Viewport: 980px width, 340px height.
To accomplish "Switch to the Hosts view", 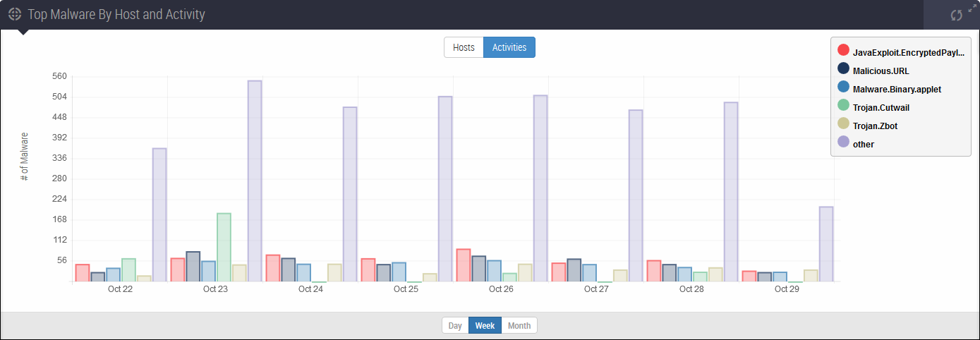I will pyautogui.click(x=464, y=47).
